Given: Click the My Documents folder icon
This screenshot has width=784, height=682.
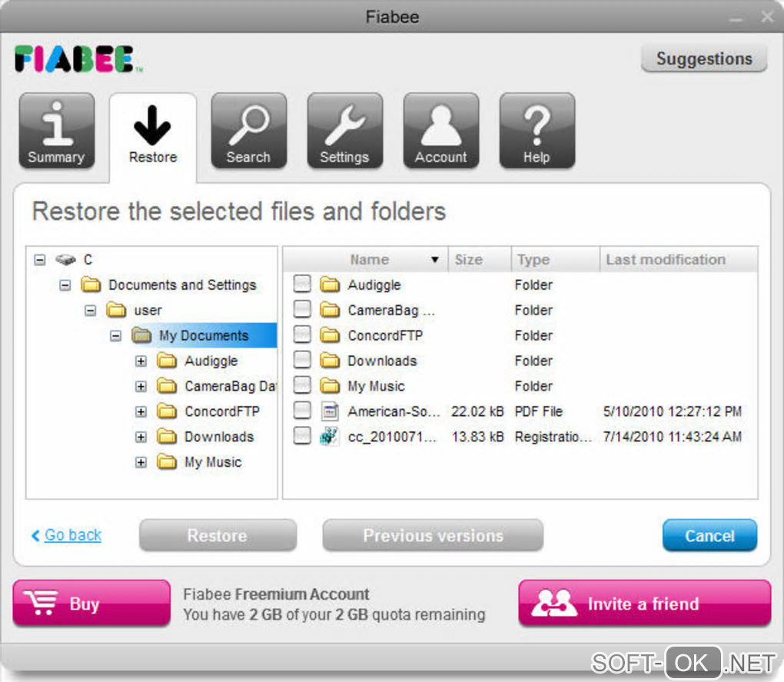Looking at the screenshot, I should click(141, 335).
